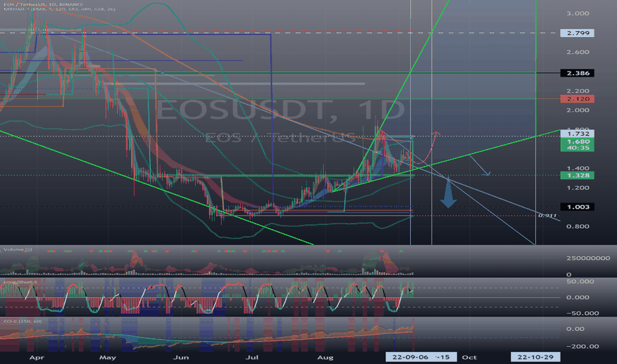617x364 pixels.
Task: Click the 0.800 price axis value
Action: (x=578, y=226)
